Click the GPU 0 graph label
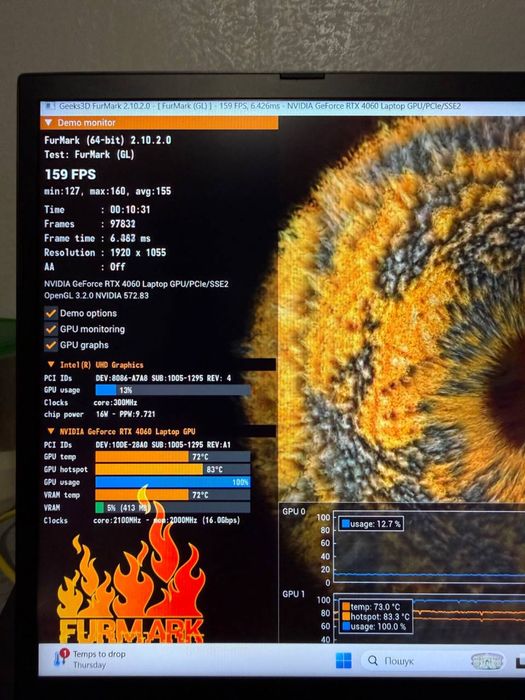The width and height of the screenshot is (525, 700). (x=294, y=512)
